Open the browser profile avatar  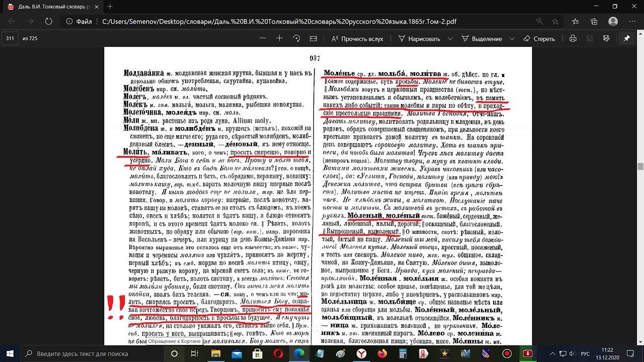tap(613, 22)
